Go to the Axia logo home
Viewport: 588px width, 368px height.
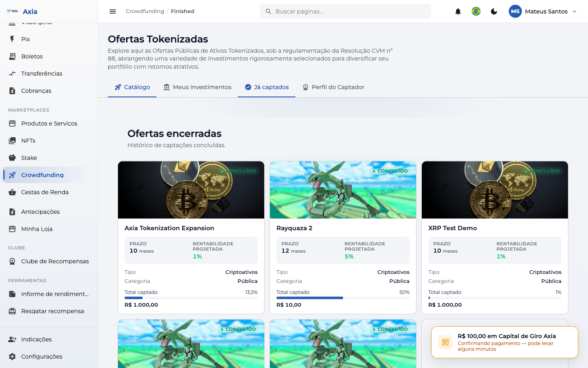point(22,11)
